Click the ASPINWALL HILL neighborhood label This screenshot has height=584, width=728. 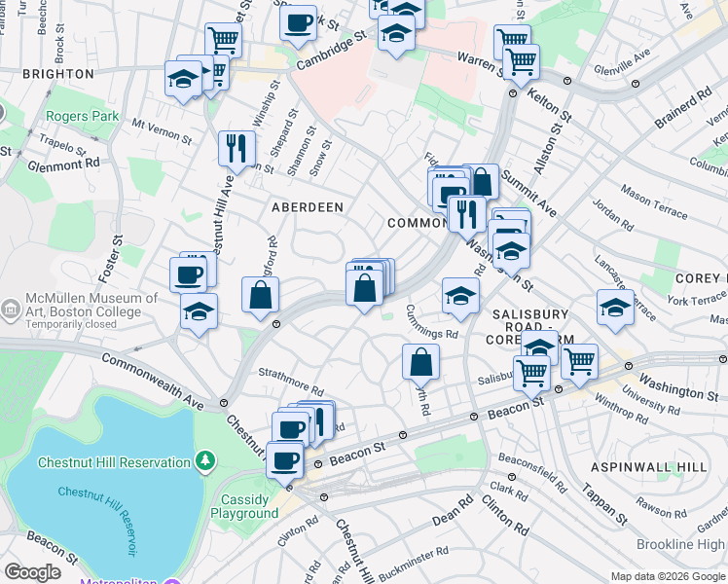(648, 467)
